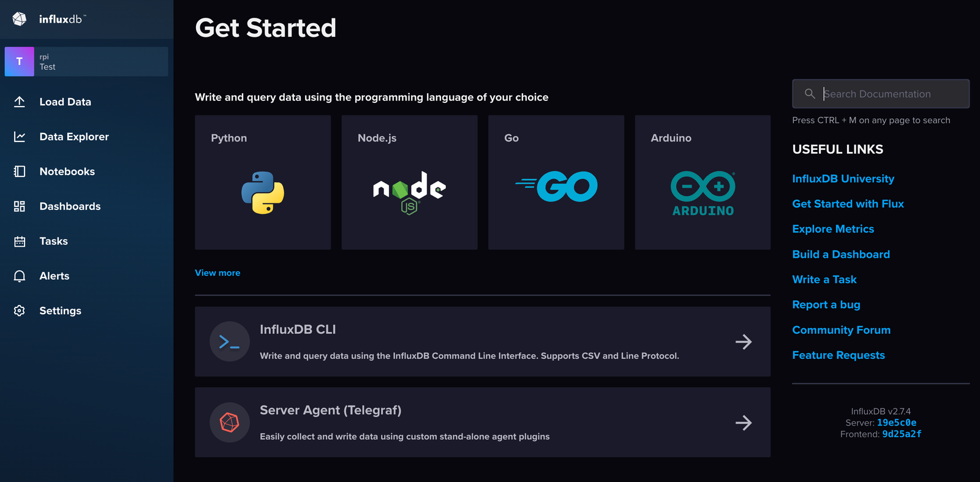
Task: Open the Write a Task link
Action: [824, 279]
